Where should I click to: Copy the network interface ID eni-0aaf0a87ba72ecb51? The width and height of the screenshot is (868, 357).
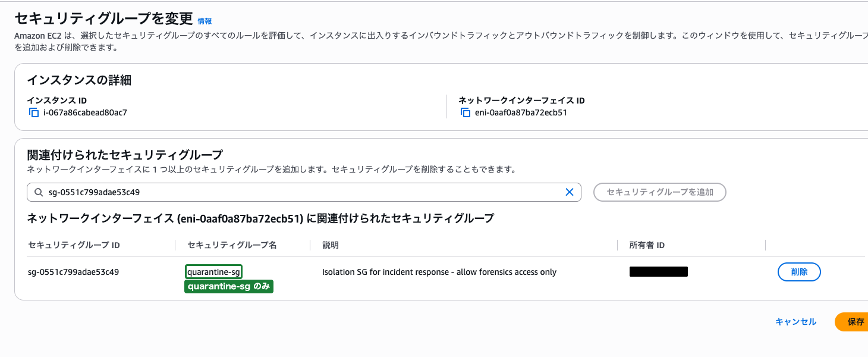(x=466, y=112)
